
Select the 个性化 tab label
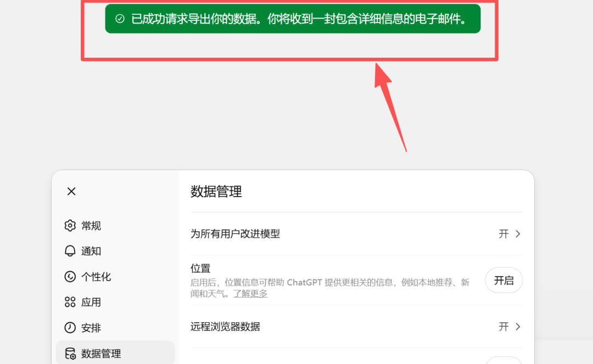(x=96, y=277)
